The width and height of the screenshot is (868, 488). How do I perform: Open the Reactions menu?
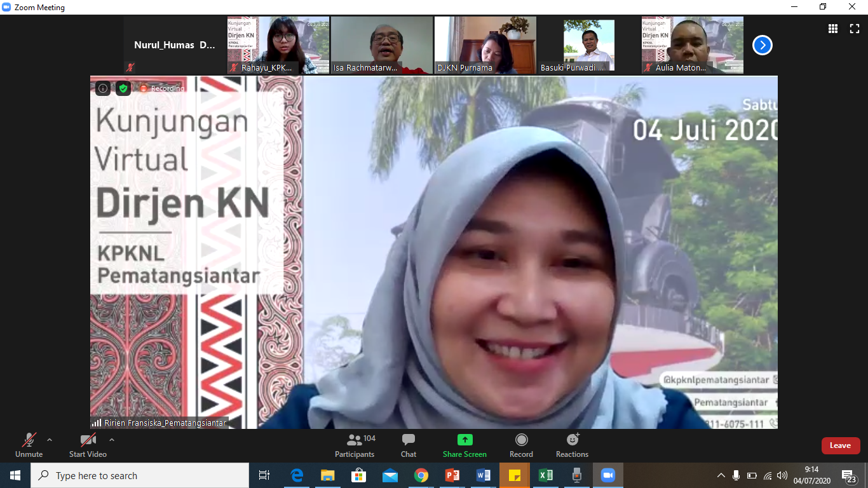click(572, 445)
